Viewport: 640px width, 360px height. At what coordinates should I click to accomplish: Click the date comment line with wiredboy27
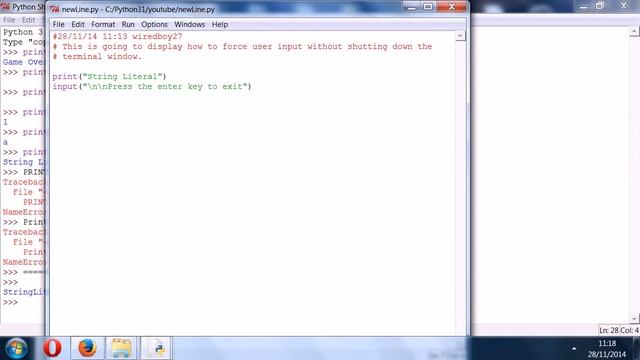tap(117, 36)
